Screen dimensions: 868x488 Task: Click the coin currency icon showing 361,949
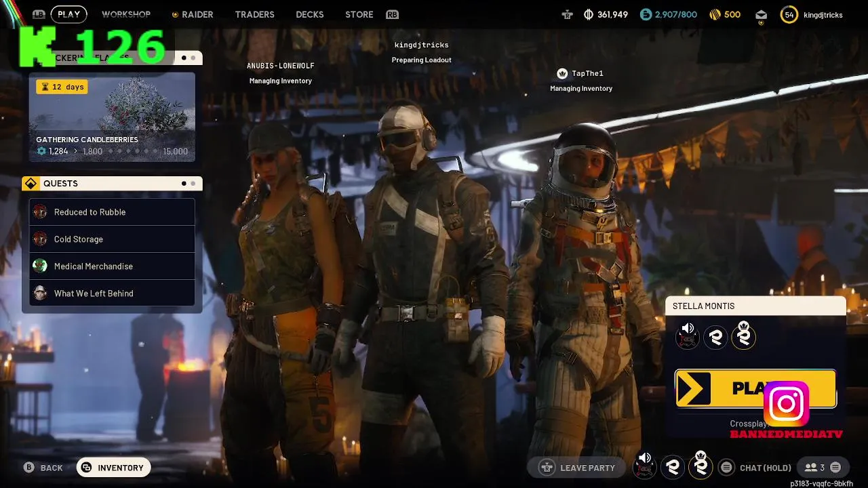pos(588,14)
